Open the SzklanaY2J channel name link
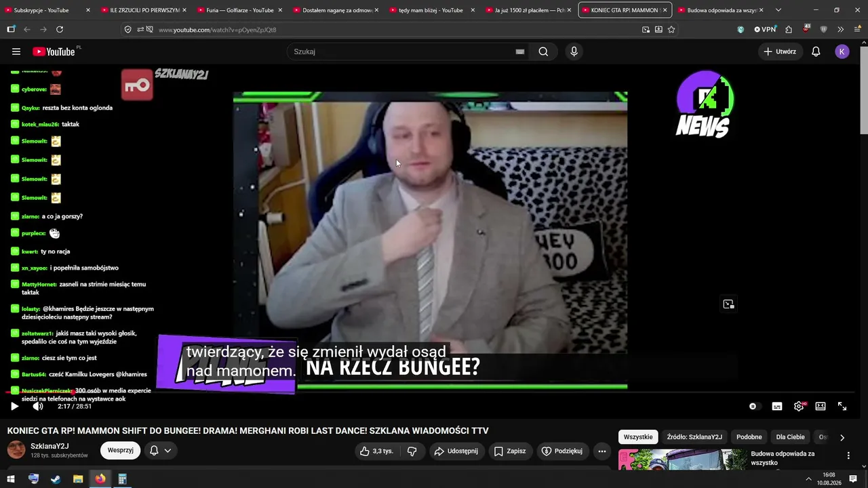This screenshot has width=868, height=488. tap(50, 446)
